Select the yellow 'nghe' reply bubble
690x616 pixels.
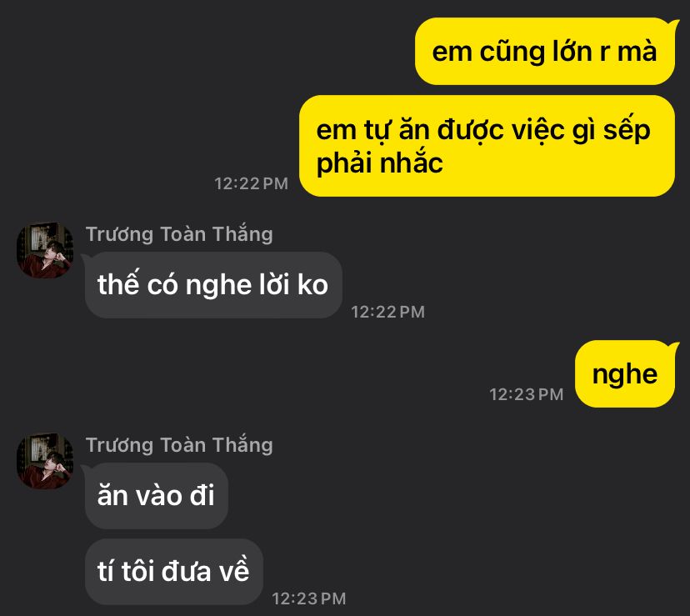[625, 373]
